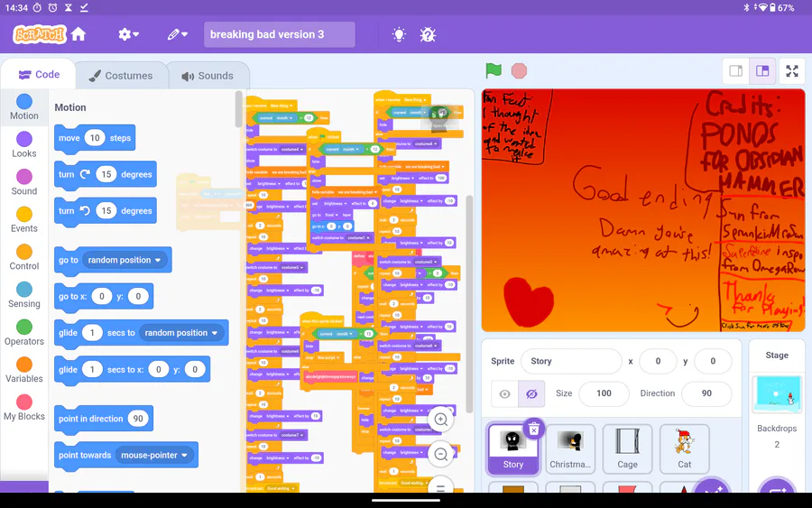
Task: Select the My Blocks category
Action: pyautogui.click(x=24, y=408)
